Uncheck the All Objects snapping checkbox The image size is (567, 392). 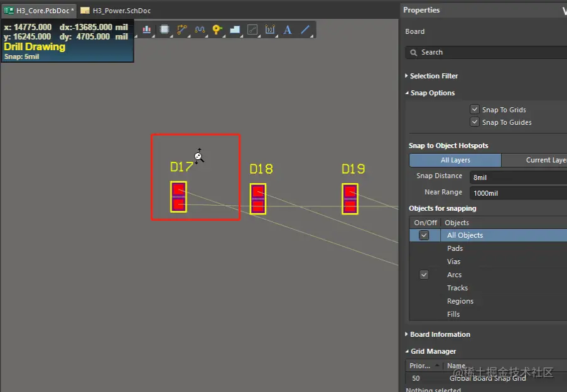pyautogui.click(x=424, y=235)
